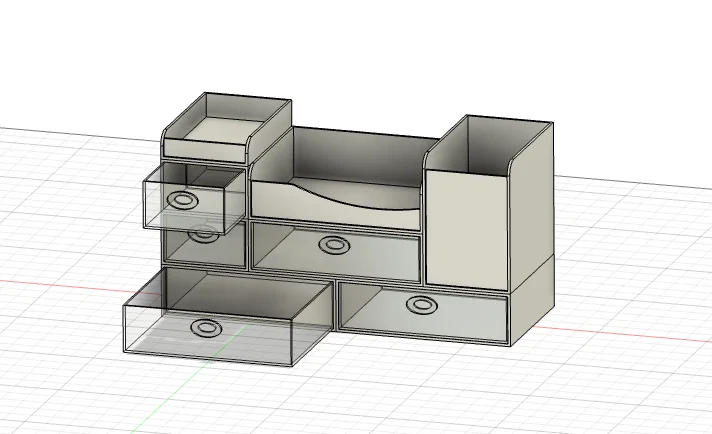Select ring handle on pulled-out small upper drawer
Viewport: 712px width, 434px height.
(x=183, y=200)
